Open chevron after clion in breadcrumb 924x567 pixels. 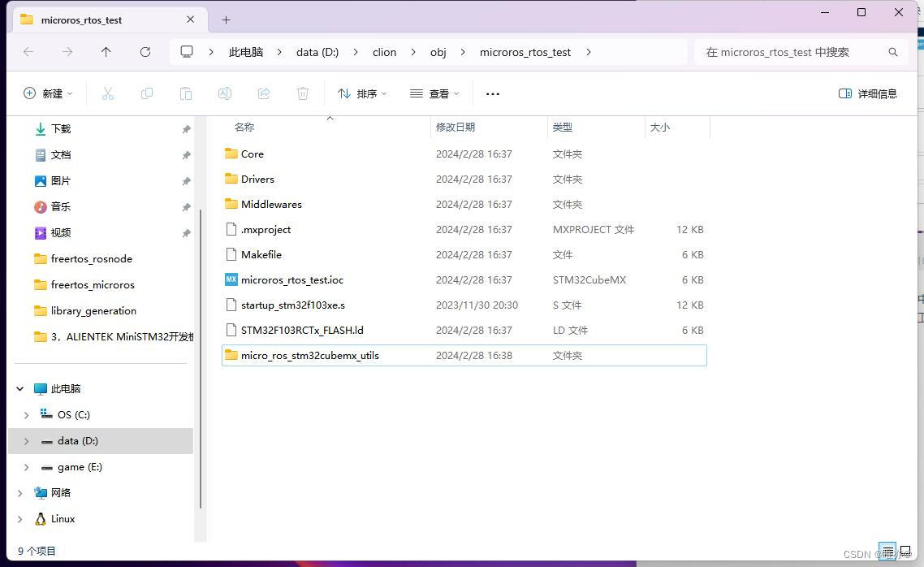413,52
